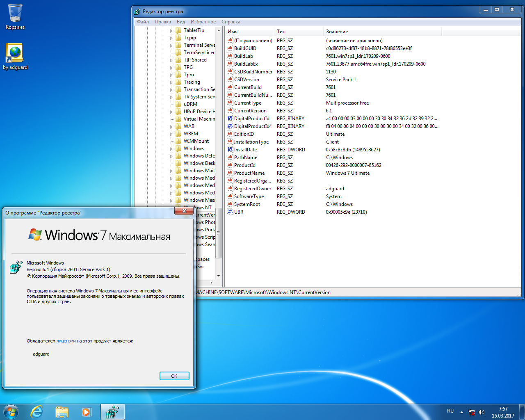Select the uDRM tree key
This screenshot has height=420, width=525.
coord(190,104)
